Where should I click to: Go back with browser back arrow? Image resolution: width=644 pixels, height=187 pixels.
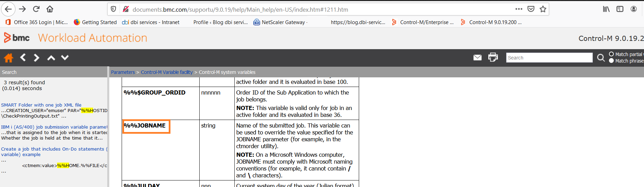[8, 9]
